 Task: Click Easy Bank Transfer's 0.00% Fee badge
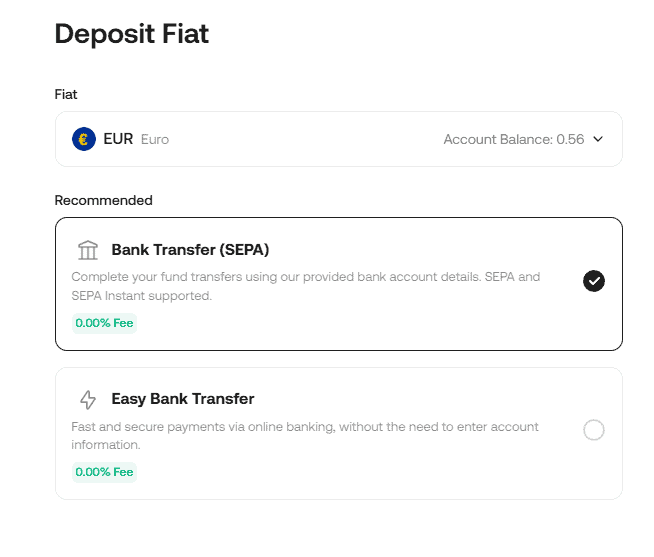click(104, 472)
